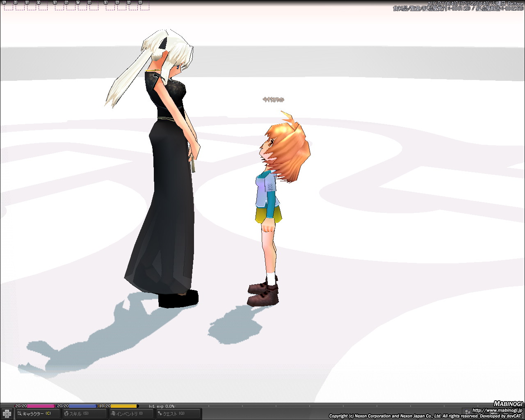Select the F12 hotkey slot
Screen dimensions: 525x420
tap(144, 5)
